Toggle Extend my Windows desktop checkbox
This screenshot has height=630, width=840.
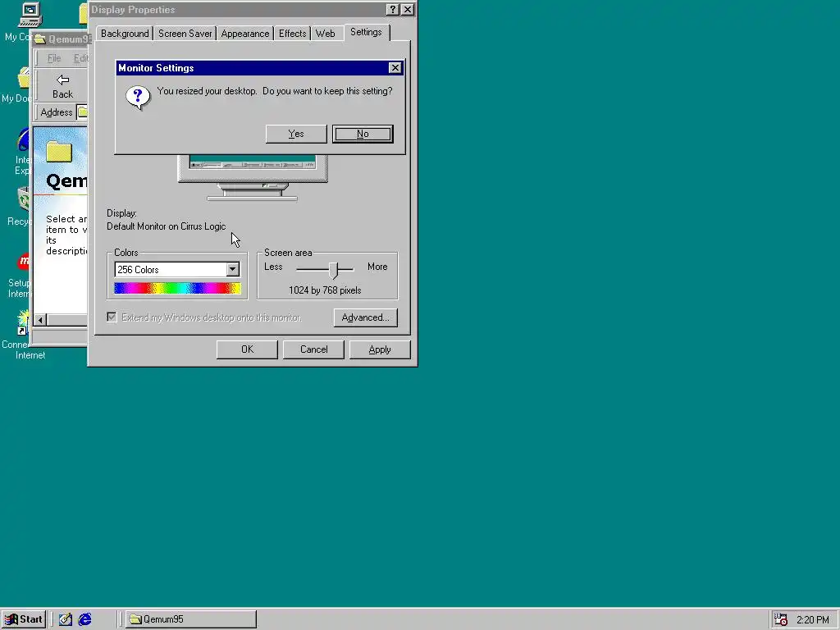click(112, 317)
